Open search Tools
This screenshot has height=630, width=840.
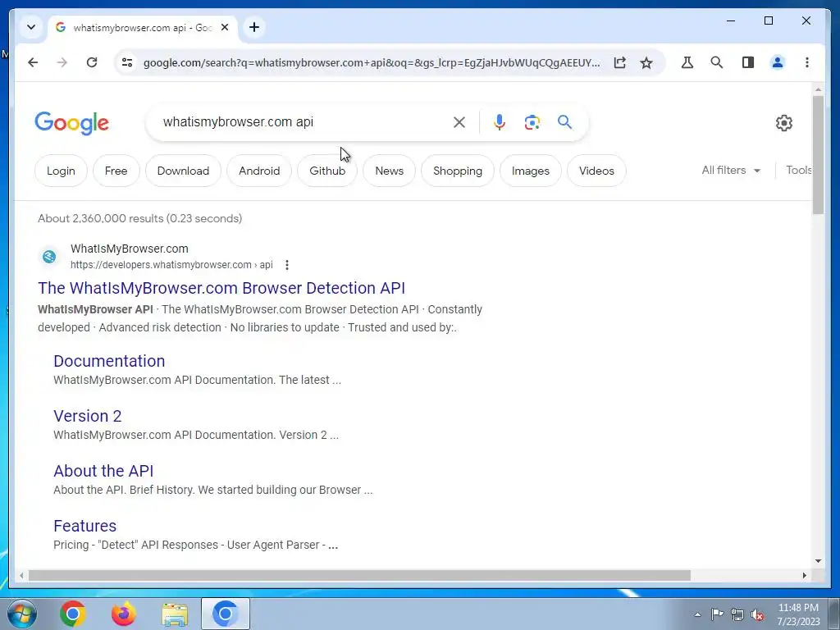798,171
